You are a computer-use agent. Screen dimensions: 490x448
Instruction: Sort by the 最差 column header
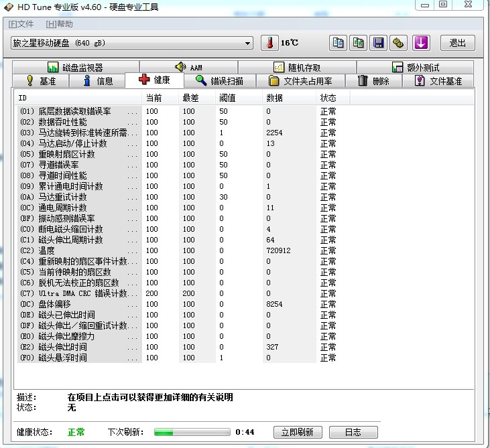coord(196,98)
